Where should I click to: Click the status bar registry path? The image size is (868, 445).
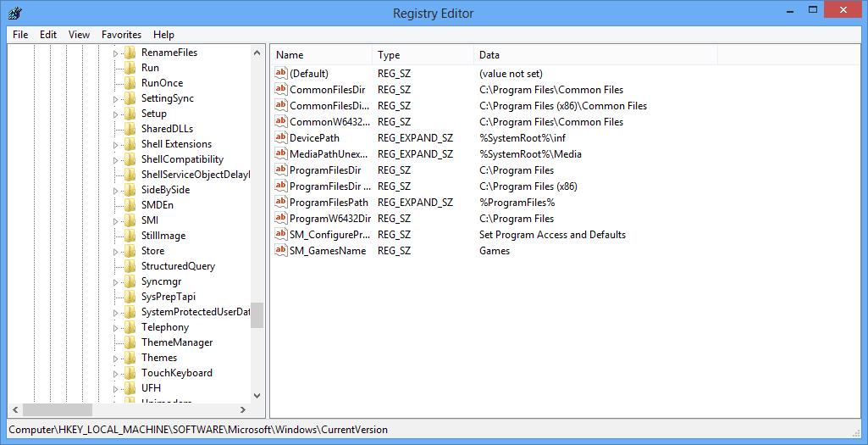pyautogui.click(x=198, y=430)
